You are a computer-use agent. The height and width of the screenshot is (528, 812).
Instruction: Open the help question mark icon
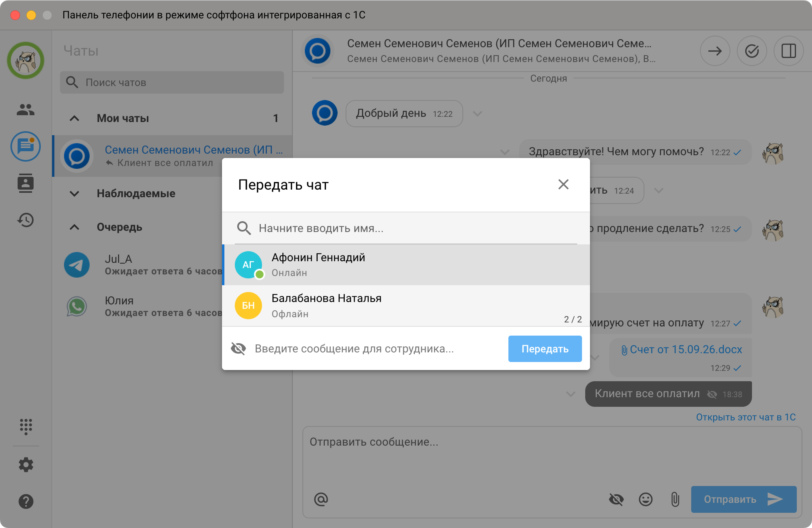pos(26,501)
